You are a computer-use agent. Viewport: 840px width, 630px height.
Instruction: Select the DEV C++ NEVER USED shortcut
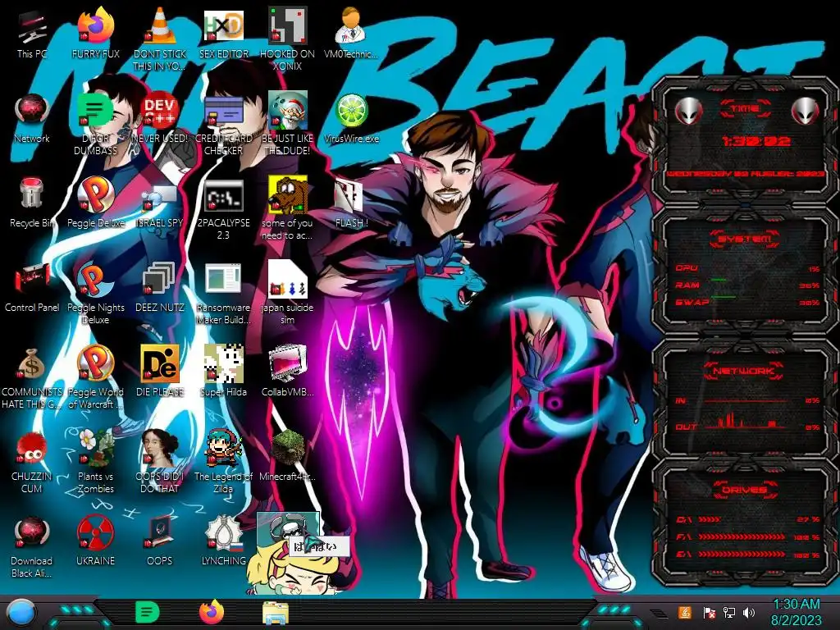(x=160, y=118)
